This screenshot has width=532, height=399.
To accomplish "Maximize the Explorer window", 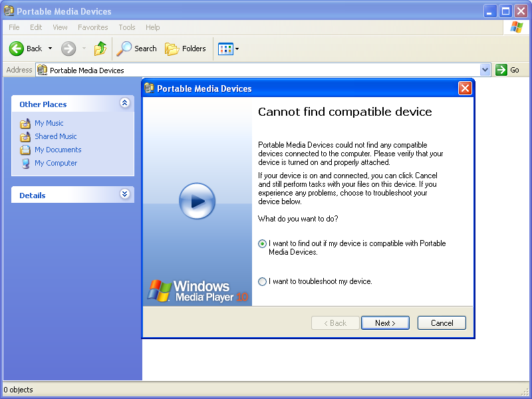I will pos(505,11).
